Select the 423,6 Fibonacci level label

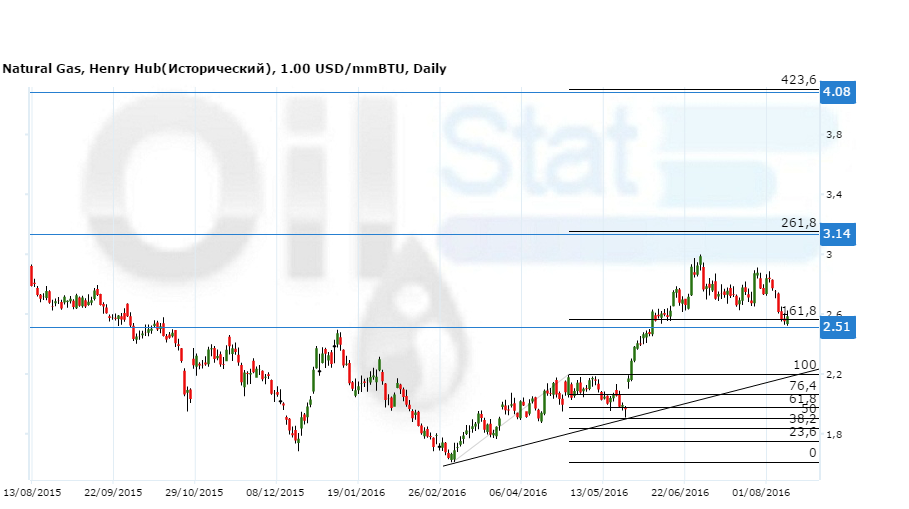[799, 80]
